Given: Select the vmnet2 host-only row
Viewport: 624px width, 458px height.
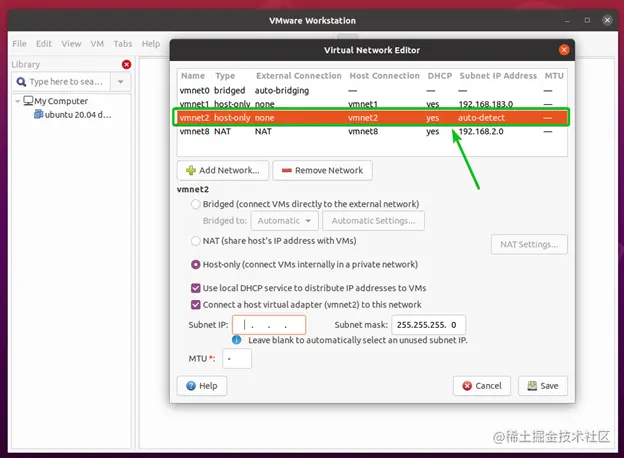Looking at the screenshot, I should [x=372, y=118].
